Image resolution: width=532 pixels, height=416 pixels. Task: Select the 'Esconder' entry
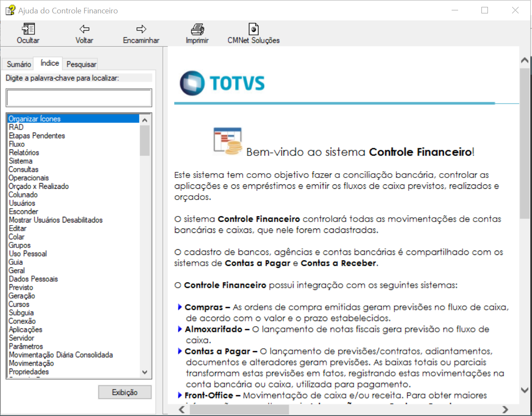[x=73, y=211]
